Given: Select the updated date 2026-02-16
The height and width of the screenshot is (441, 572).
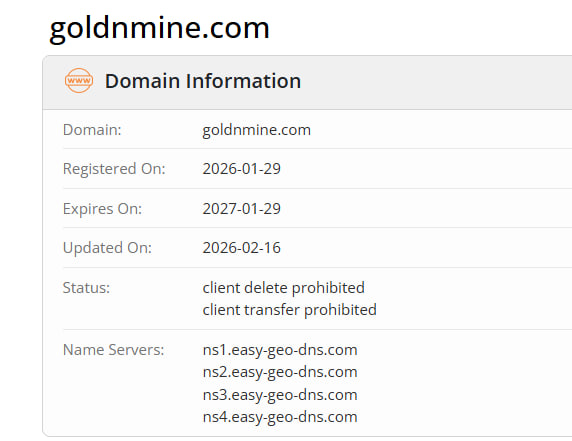Looking at the screenshot, I should (241, 248).
